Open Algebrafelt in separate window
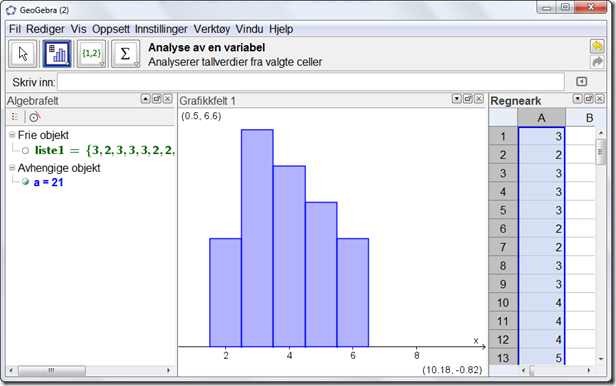Viewport: 616px width, 386px height. pyautogui.click(x=156, y=99)
